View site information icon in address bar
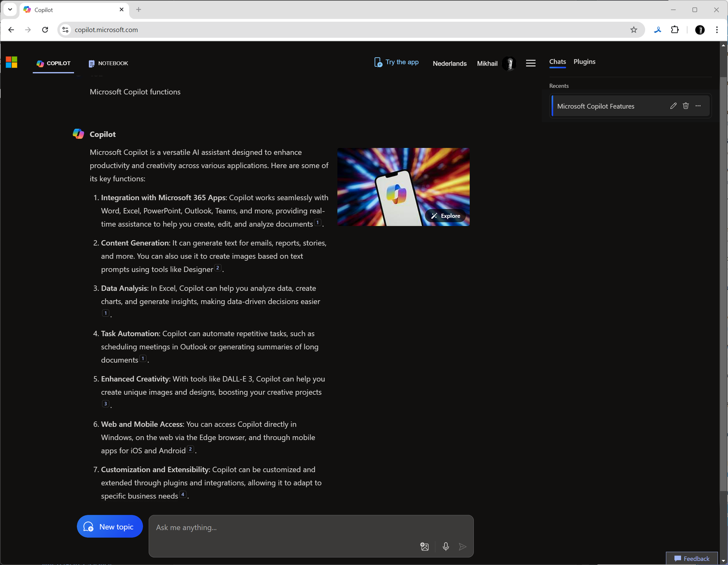 click(66, 30)
